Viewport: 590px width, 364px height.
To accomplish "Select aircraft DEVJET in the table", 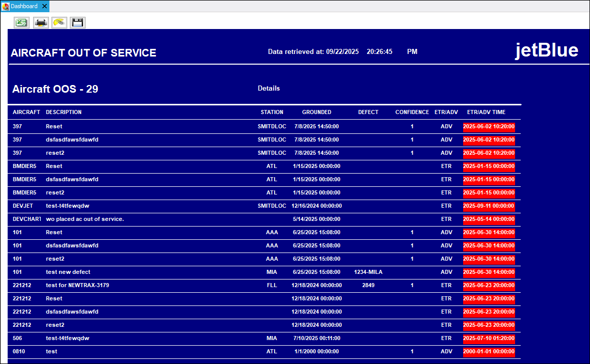I will point(23,206).
